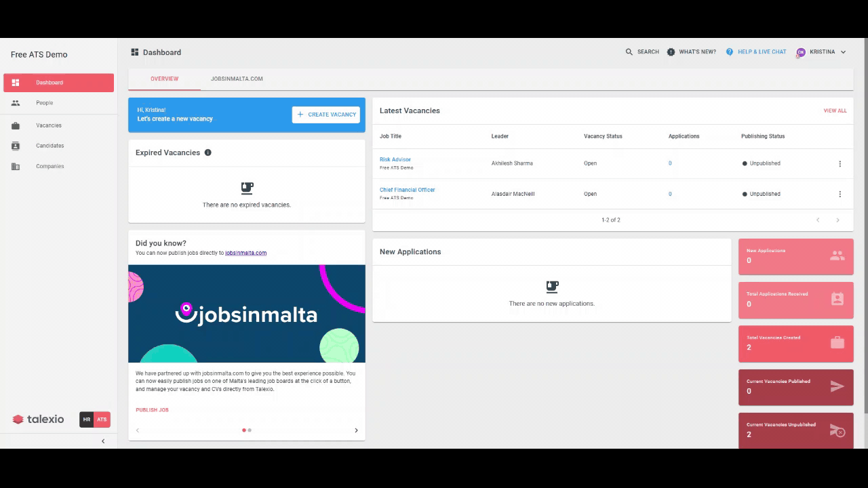Click the Total Applications Received card
The height and width of the screenshot is (488, 868).
(x=796, y=300)
